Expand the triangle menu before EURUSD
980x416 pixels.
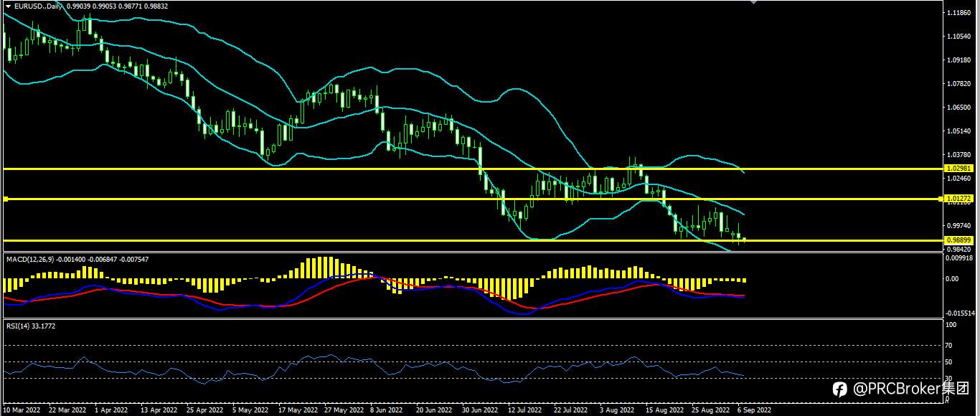click(8, 6)
